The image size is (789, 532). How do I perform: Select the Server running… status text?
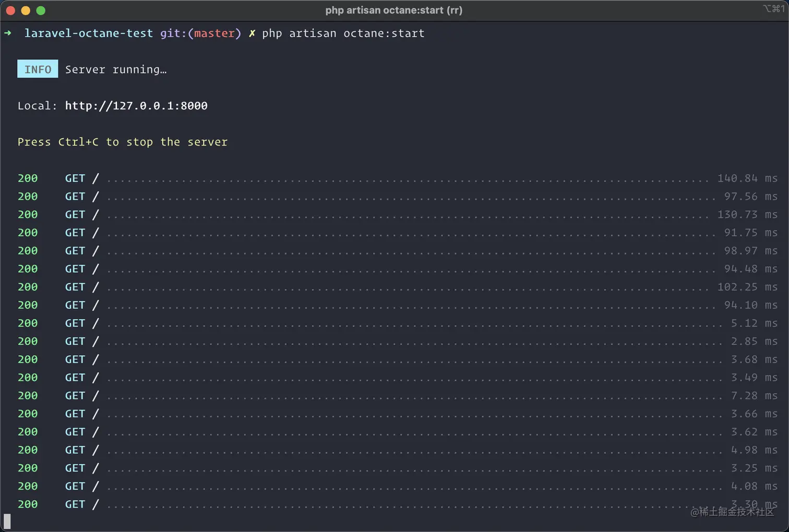(x=116, y=69)
